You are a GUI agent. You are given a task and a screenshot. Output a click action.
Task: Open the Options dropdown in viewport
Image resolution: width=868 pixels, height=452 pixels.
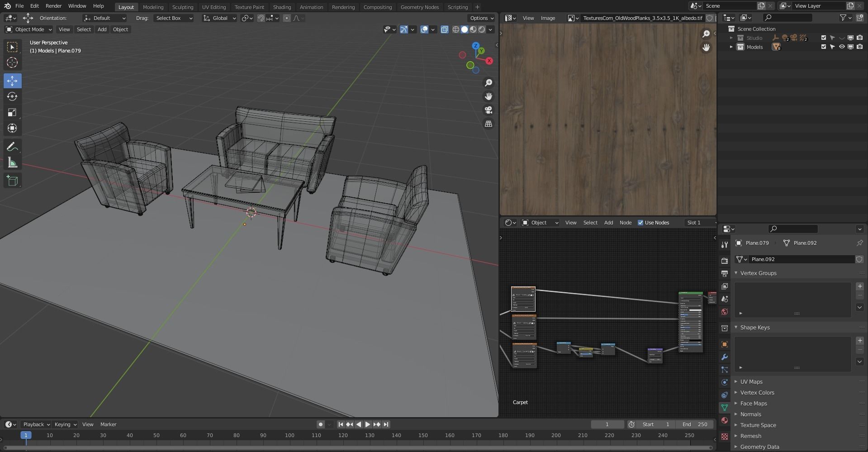click(x=481, y=18)
